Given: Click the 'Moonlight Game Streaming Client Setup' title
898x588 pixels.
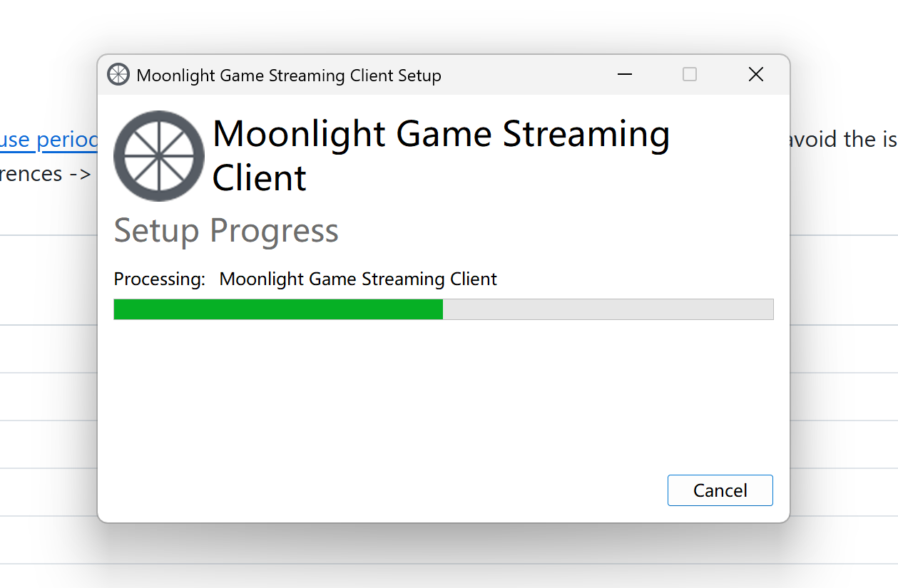Looking at the screenshot, I should point(289,76).
